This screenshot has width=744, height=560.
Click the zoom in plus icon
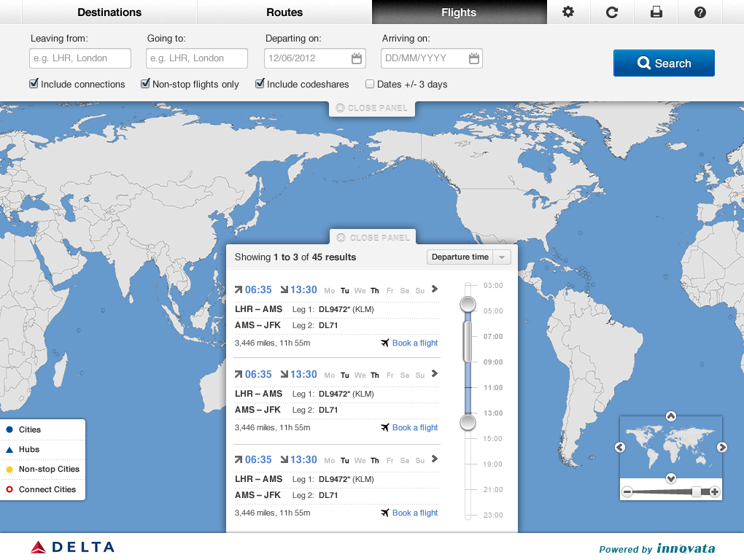[x=715, y=491]
